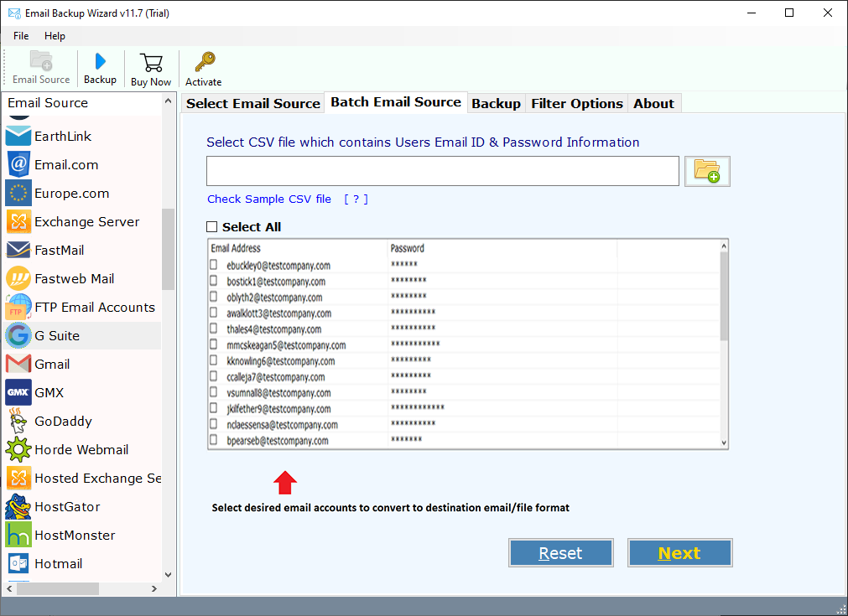Switch to Select Email Source tab

(x=253, y=103)
